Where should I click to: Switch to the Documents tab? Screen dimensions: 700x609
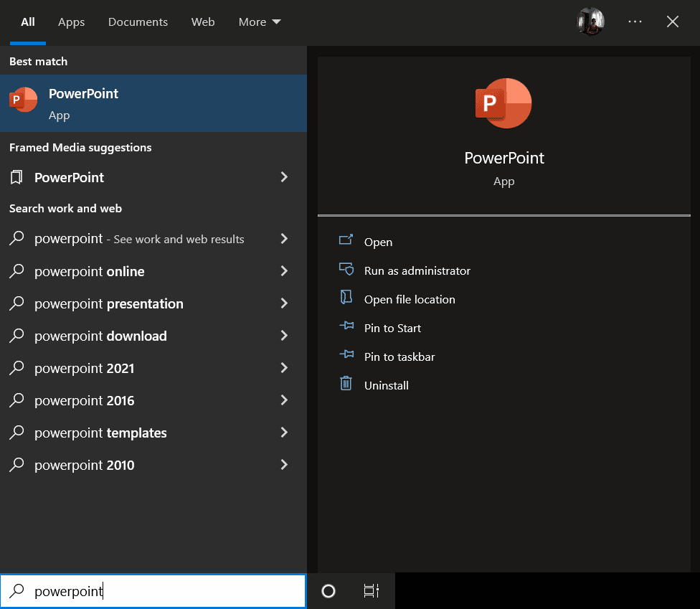(138, 22)
